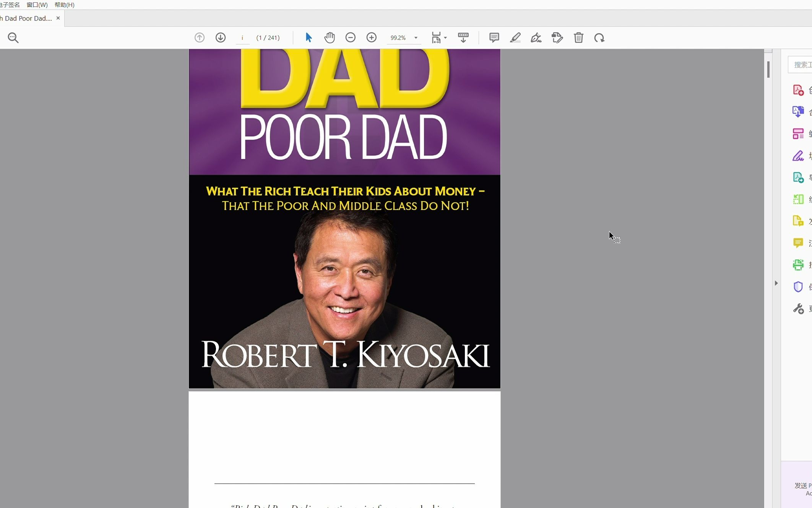The height and width of the screenshot is (508, 812).
Task: Open the Export PDF tool in sidebar
Action: (798, 177)
